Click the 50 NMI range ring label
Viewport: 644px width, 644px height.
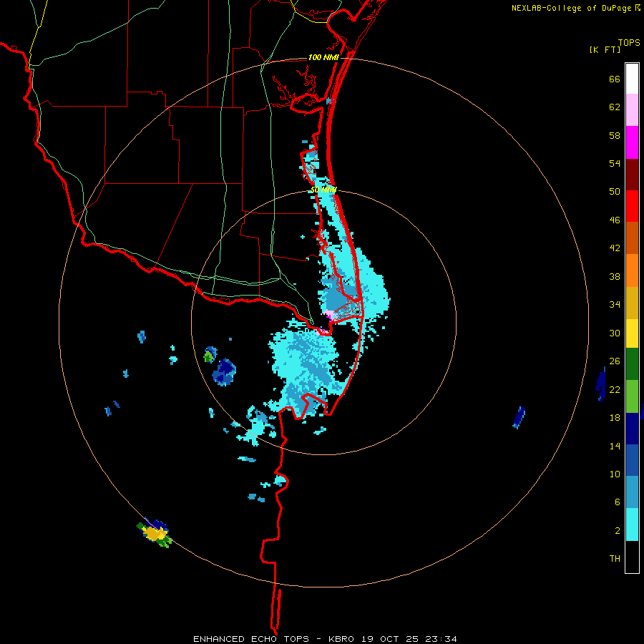[x=323, y=190]
